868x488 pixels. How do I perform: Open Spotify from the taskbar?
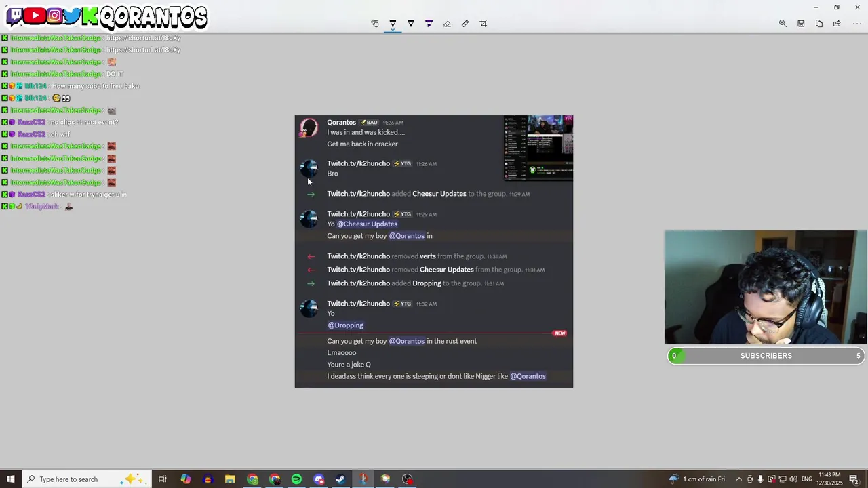(296, 479)
